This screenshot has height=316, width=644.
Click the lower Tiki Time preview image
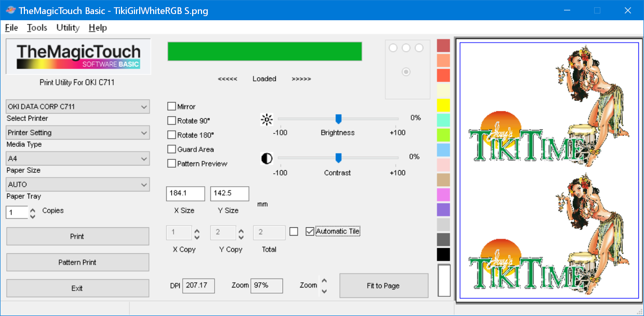click(549, 235)
